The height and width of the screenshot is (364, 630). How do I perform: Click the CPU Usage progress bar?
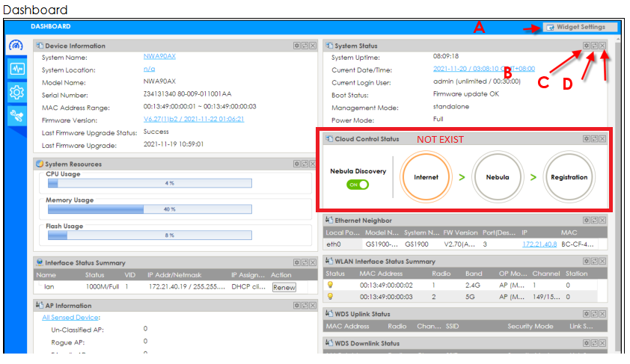(150, 183)
